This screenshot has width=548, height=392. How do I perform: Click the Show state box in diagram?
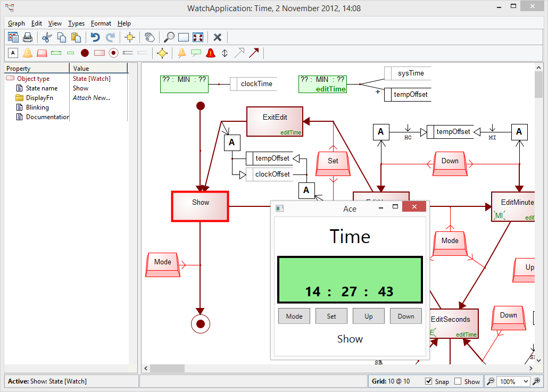200,206
